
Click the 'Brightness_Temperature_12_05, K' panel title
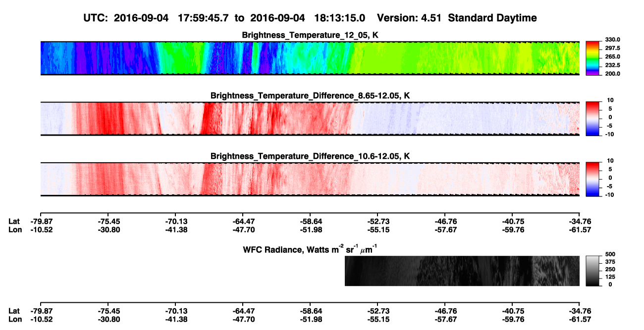(x=310, y=35)
